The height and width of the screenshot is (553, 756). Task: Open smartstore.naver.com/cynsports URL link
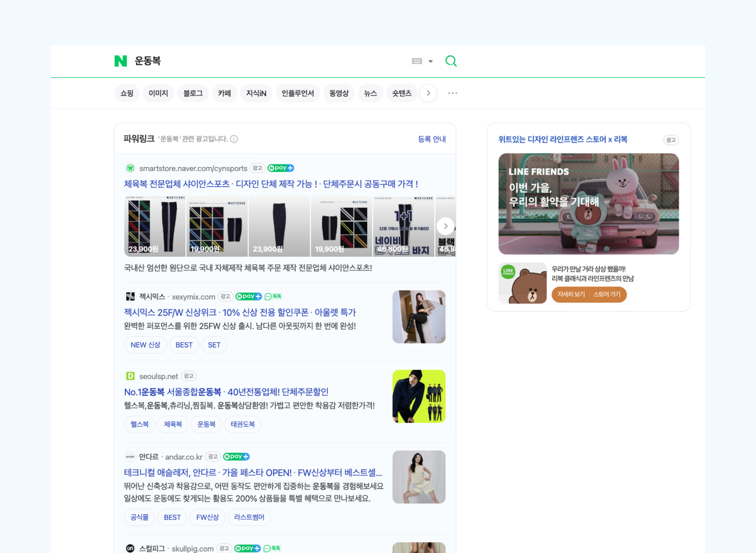pos(193,169)
